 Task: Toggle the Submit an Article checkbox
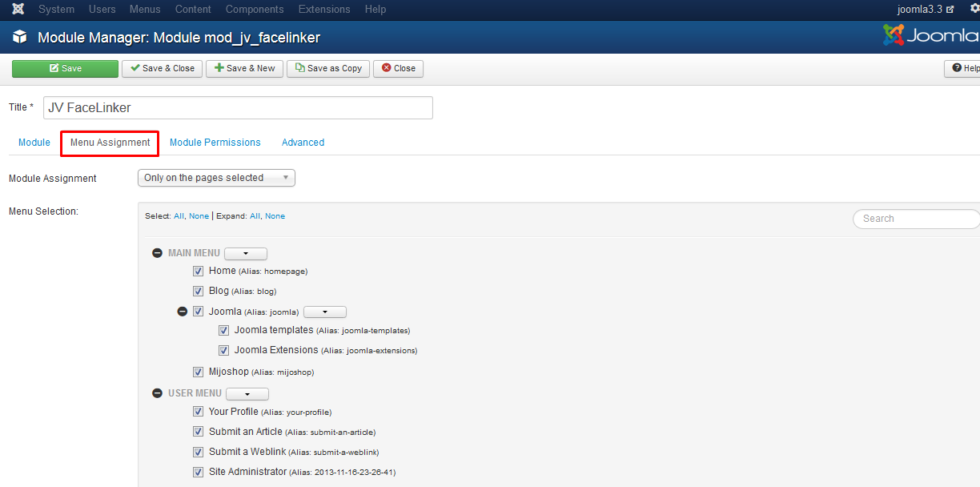pyautogui.click(x=198, y=432)
